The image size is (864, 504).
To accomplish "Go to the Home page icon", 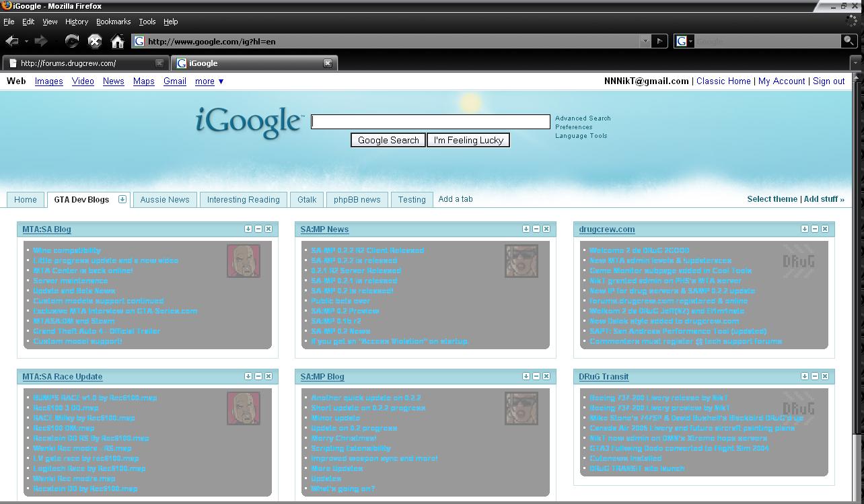I will (x=117, y=41).
